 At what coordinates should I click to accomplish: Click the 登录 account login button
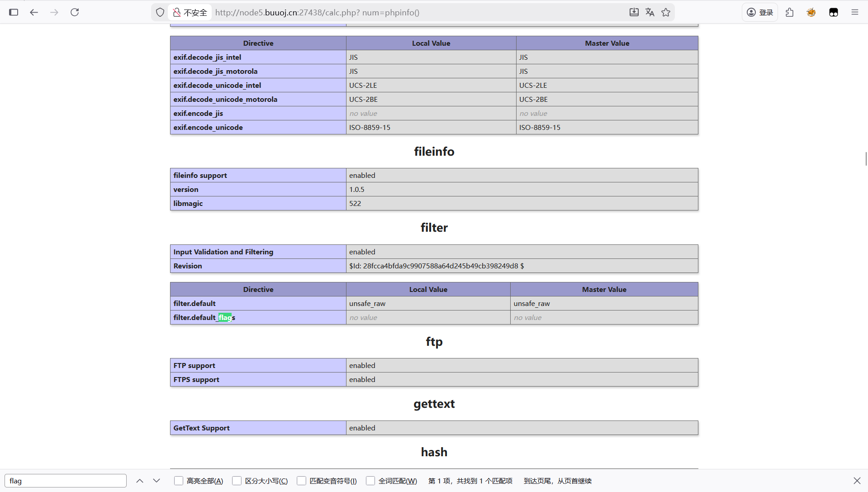[760, 12]
